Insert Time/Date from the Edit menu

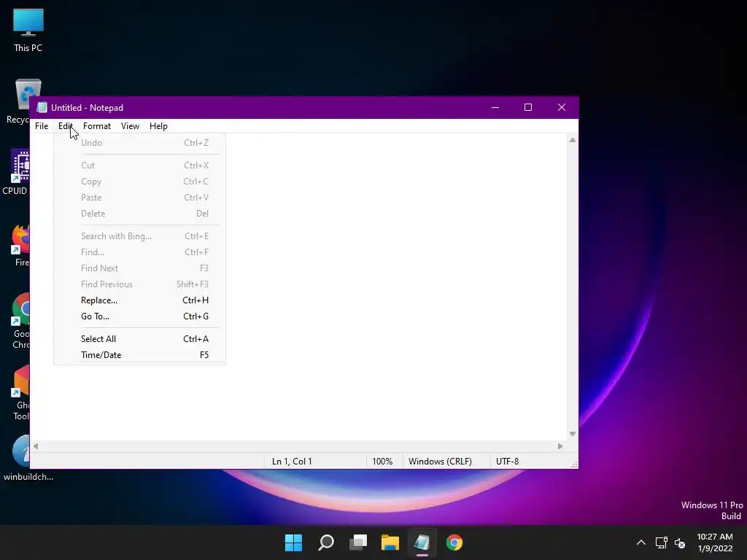(x=139, y=355)
